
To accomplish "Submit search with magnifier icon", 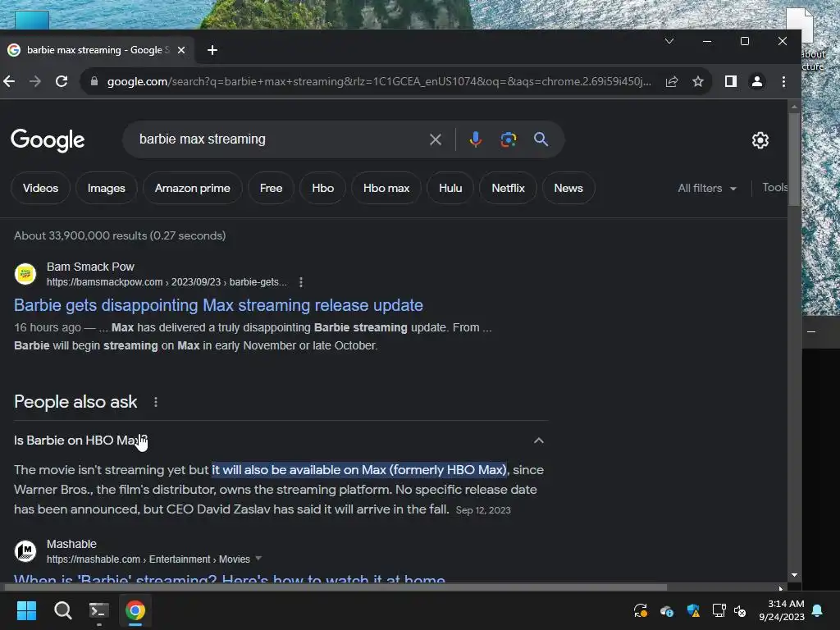I will click(x=541, y=139).
